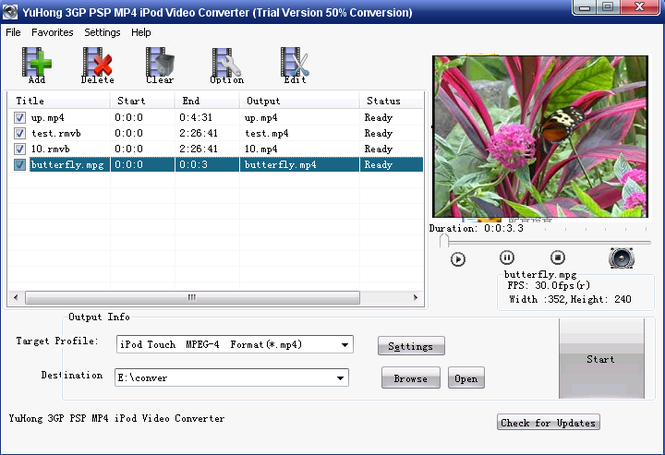Click output cell butterfly.mp4

[280, 165]
